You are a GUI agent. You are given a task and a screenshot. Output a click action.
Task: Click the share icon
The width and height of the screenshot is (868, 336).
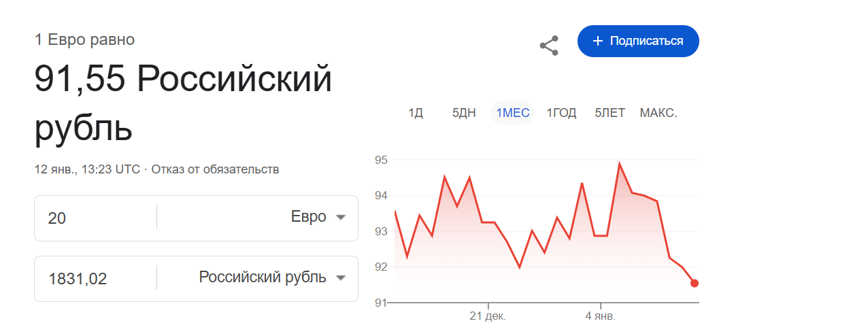[549, 46]
